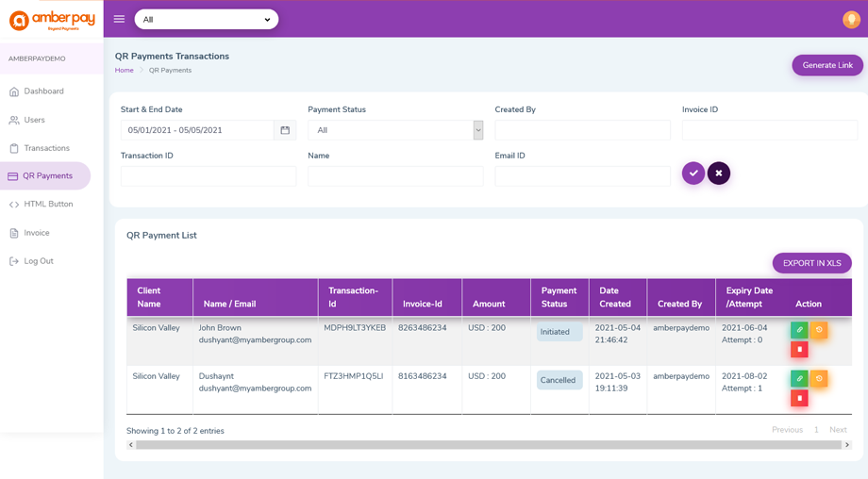Screen dimensions: 868x479
Task: Click red delete icon for John Brown payment
Action: click(x=799, y=350)
